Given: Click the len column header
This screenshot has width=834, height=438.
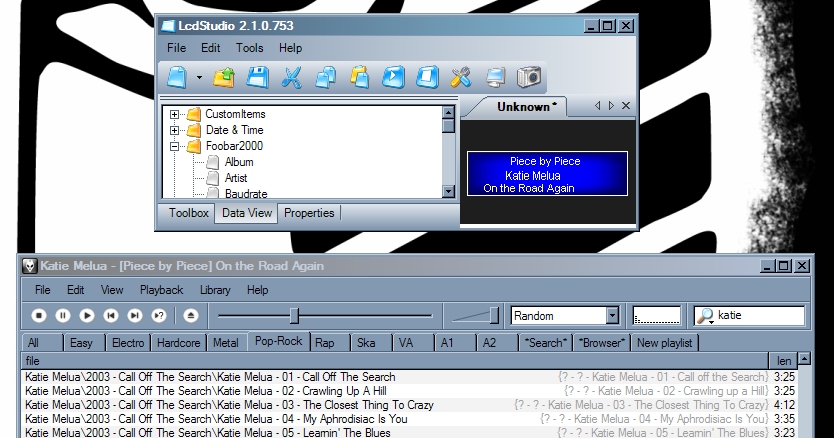Looking at the screenshot, I should 783,361.
